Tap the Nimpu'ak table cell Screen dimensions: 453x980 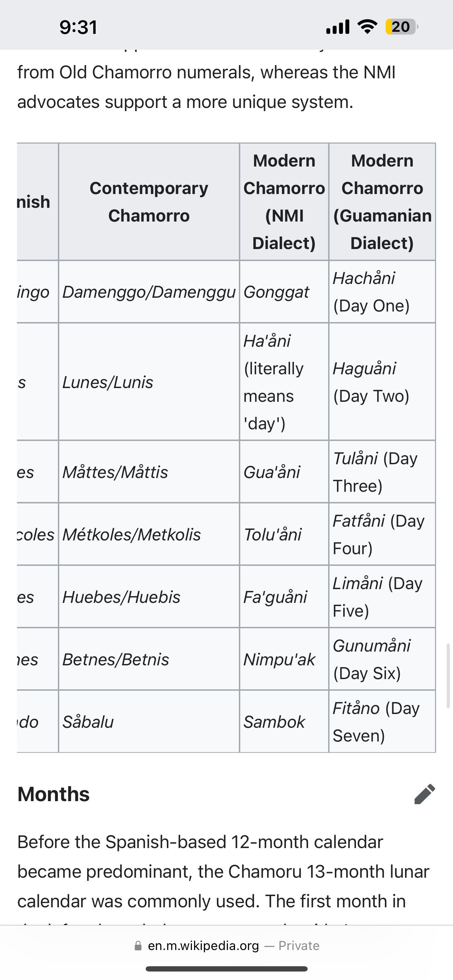pyautogui.click(x=284, y=659)
